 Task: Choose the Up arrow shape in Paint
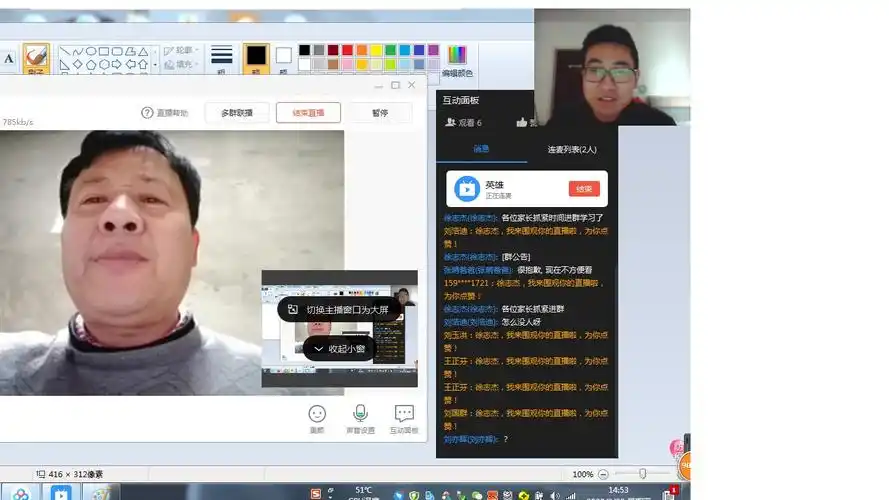(143, 65)
